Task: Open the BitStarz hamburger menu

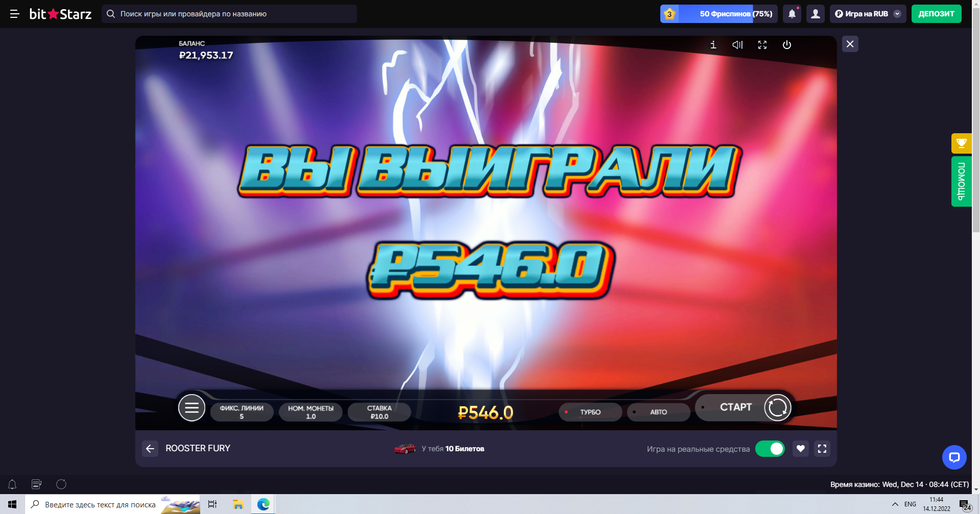Action: (14, 14)
